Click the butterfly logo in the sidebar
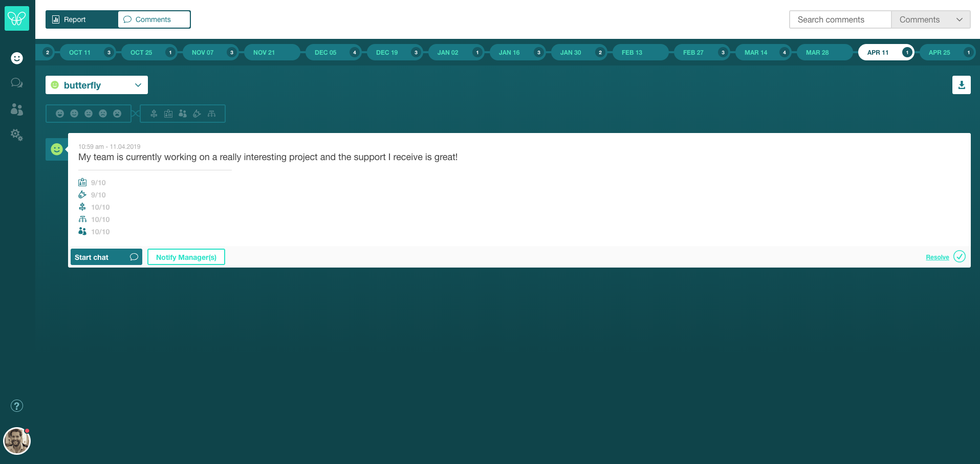 tap(17, 18)
